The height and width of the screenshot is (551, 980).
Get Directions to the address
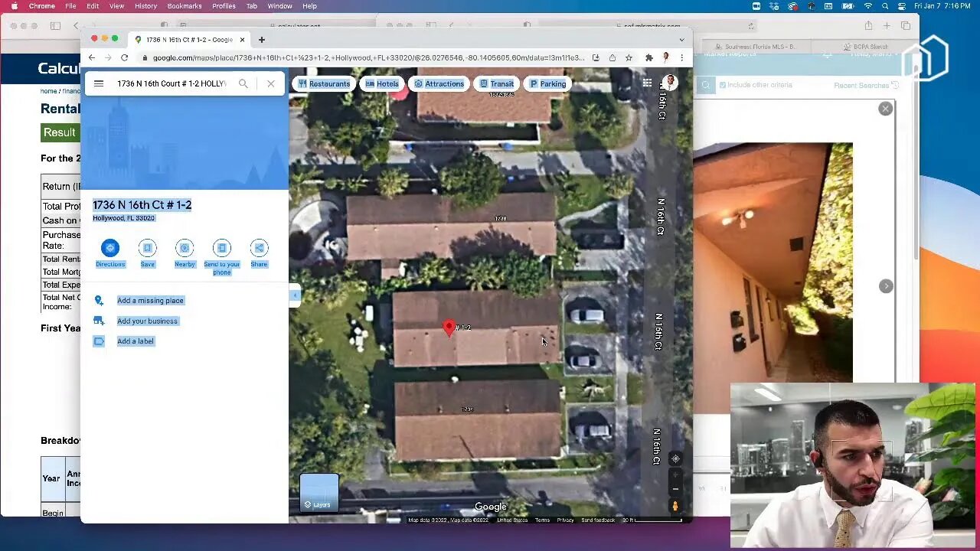[x=110, y=253]
